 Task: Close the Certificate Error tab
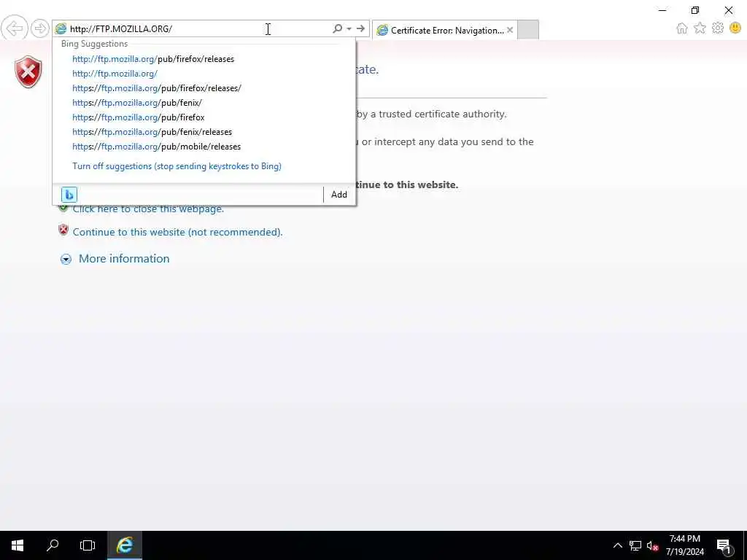point(510,30)
